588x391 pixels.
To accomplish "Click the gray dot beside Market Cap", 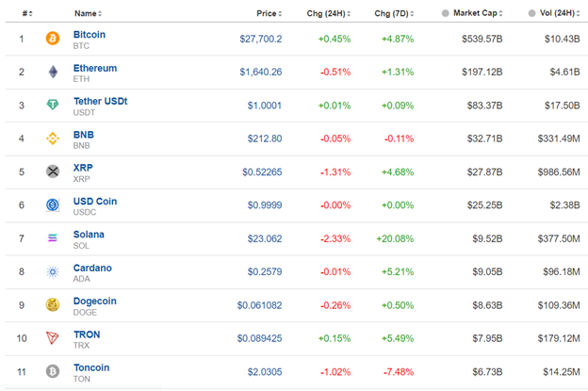I will tap(445, 13).
